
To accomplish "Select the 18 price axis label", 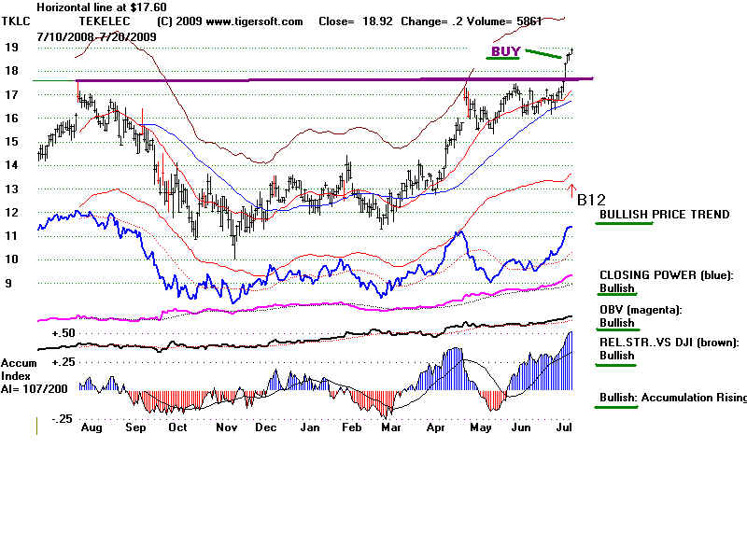I will click(12, 71).
